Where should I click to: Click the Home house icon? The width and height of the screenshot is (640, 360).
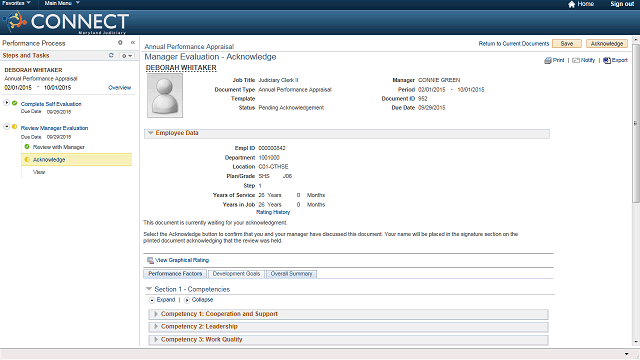(x=571, y=4)
